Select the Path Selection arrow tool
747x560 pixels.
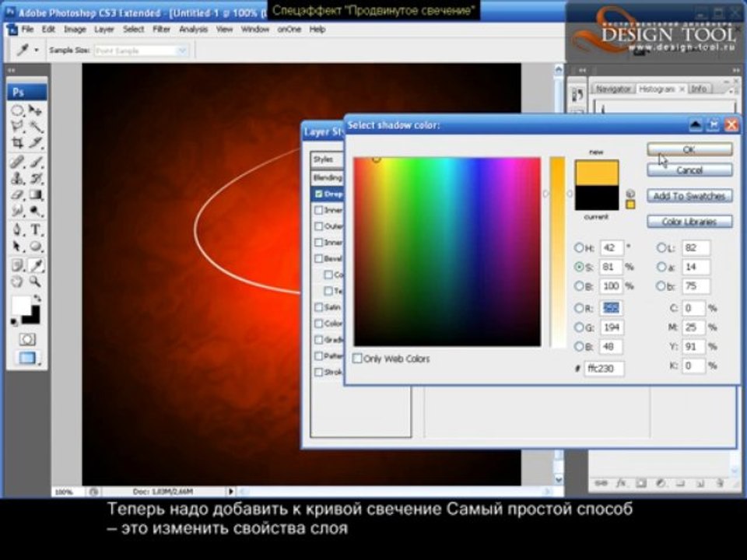coord(18,247)
